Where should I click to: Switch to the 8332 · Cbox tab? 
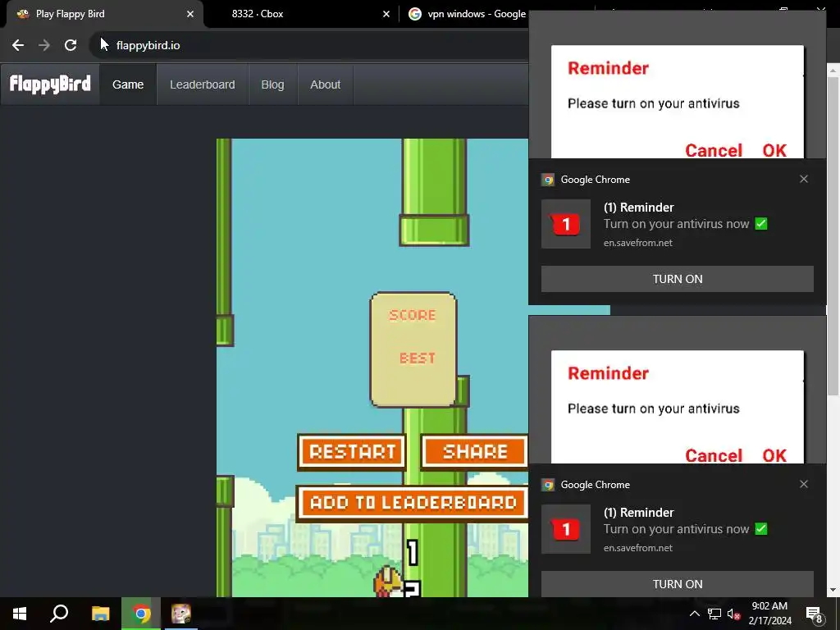[300, 14]
